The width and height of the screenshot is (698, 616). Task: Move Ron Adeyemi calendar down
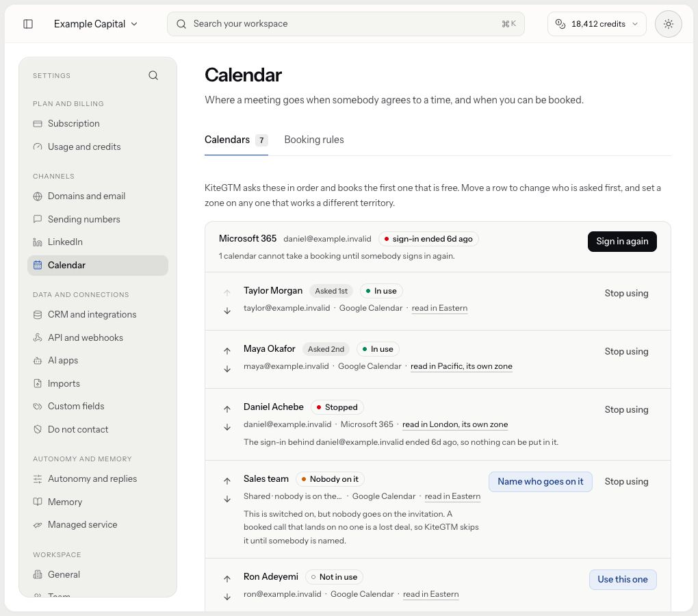[227, 598]
